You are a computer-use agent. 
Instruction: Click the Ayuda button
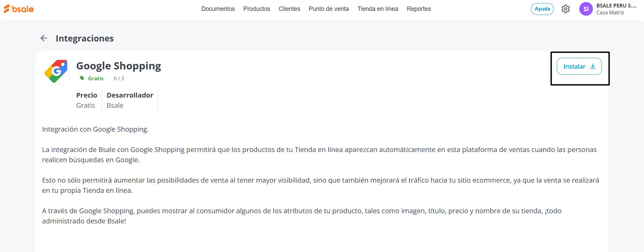(542, 9)
